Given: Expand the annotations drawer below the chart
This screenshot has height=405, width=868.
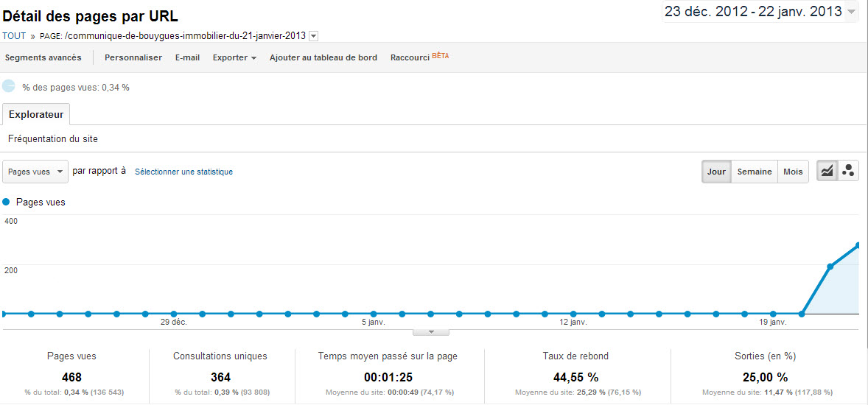Looking at the screenshot, I should pyautogui.click(x=430, y=332).
